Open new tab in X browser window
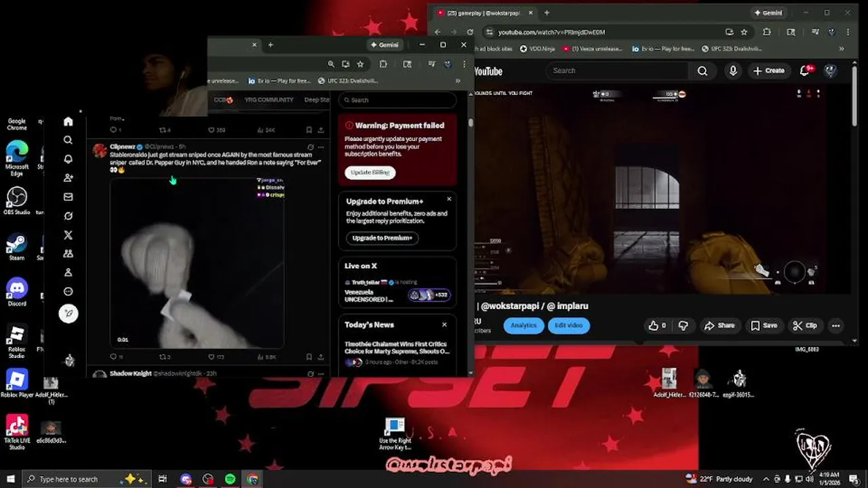Screen dimensions: 868x488 click(x=271, y=45)
